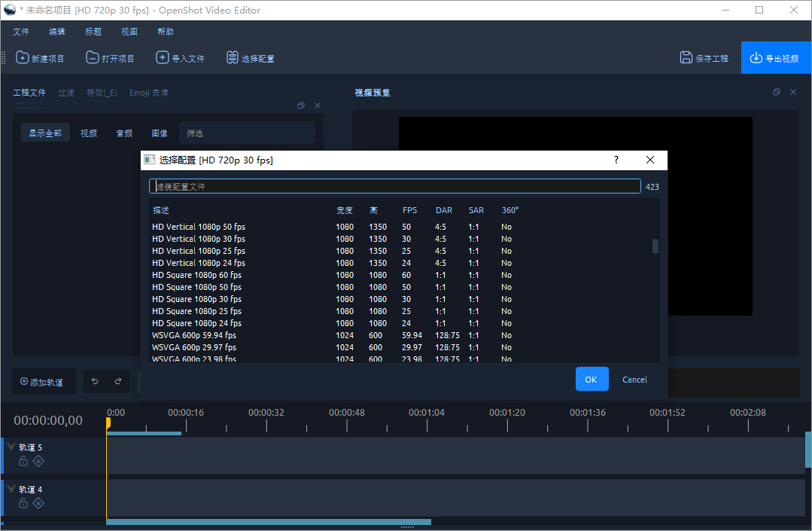
Task: Unlock 轨道 5 by clicking its padlock
Action: click(23, 461)
